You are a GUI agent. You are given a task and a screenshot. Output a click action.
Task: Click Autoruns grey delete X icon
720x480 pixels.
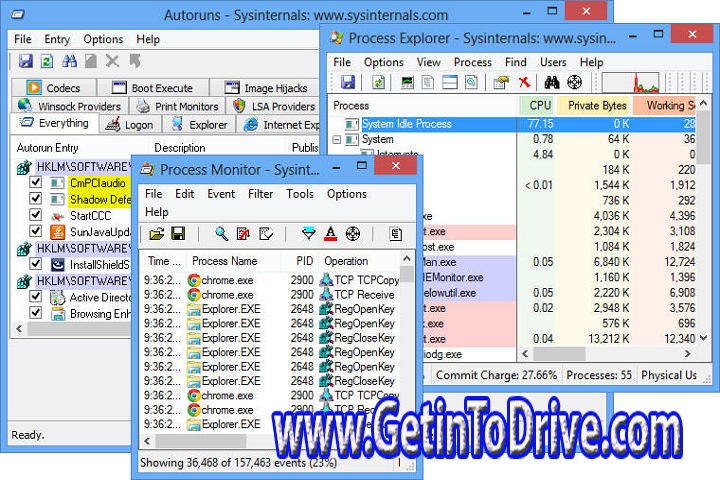[112, 61]
